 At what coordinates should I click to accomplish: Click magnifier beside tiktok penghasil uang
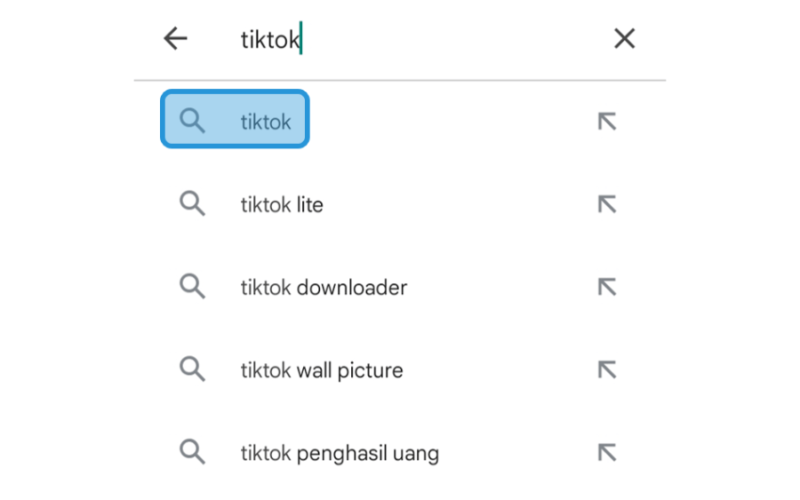click(x=192, y=452)
